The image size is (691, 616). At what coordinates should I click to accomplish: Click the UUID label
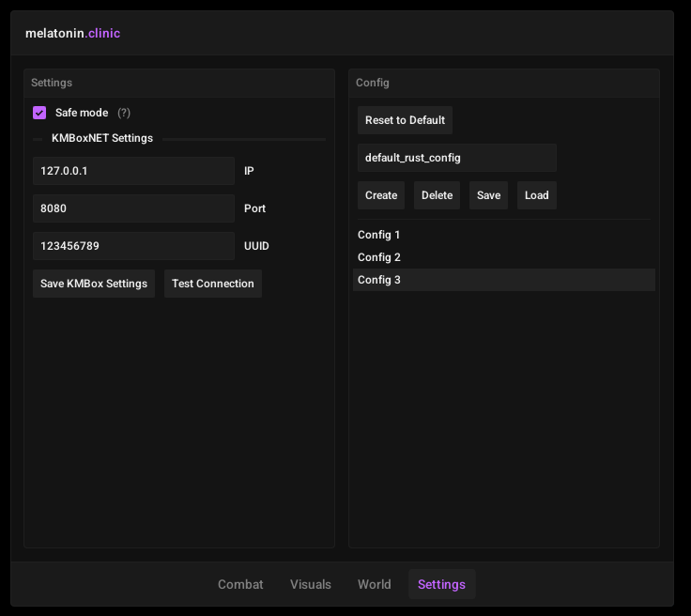256,246
